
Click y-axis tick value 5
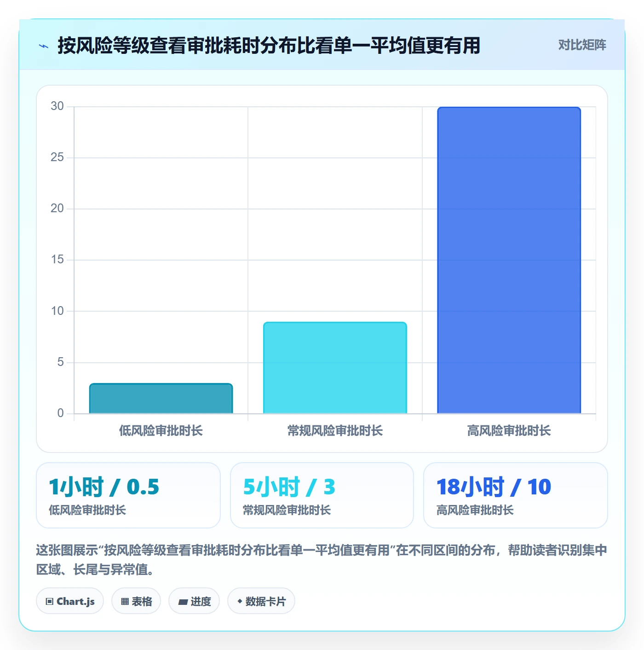pyautogui.click(x=60, y=362)
